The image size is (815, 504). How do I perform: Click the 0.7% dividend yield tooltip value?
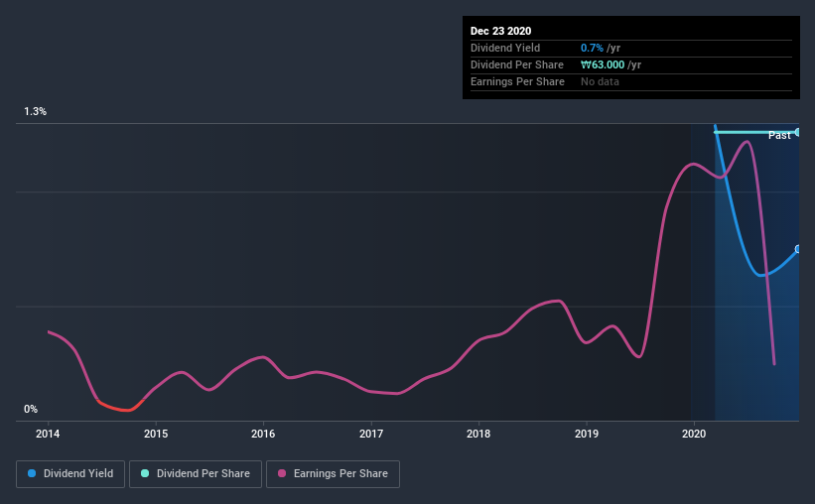[x=592, y=49]
